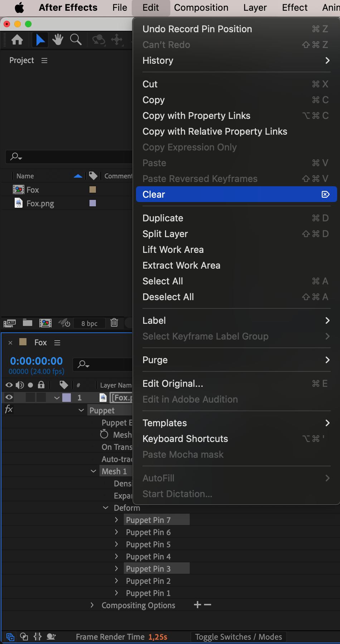
Task: Click the Layer Name column header
Action: [x=116, y=385]
